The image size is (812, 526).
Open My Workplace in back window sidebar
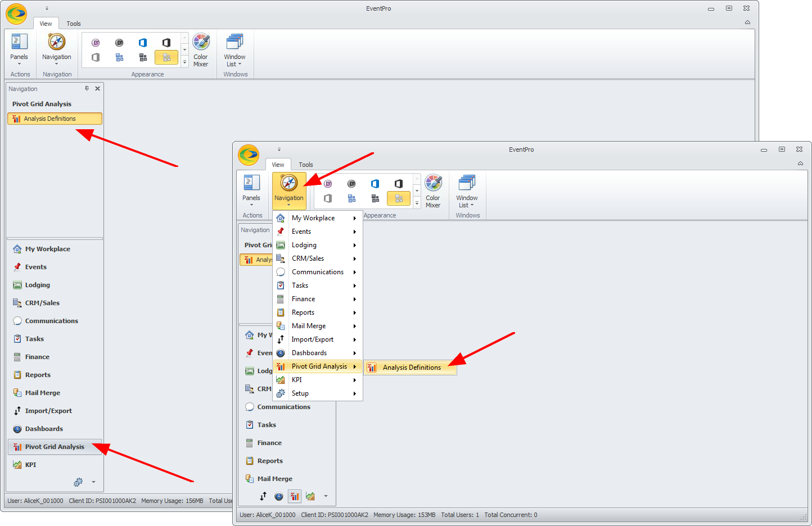[x=55, y=249]
